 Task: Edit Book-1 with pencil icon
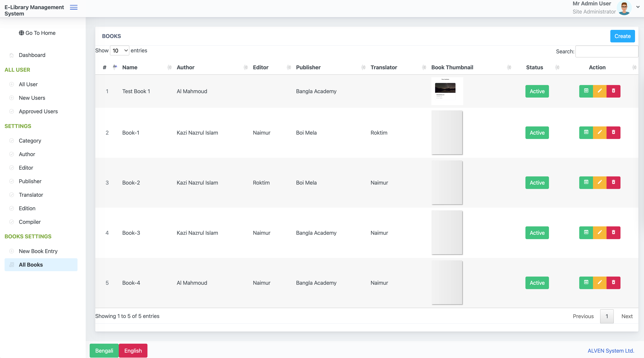[600, 133]
